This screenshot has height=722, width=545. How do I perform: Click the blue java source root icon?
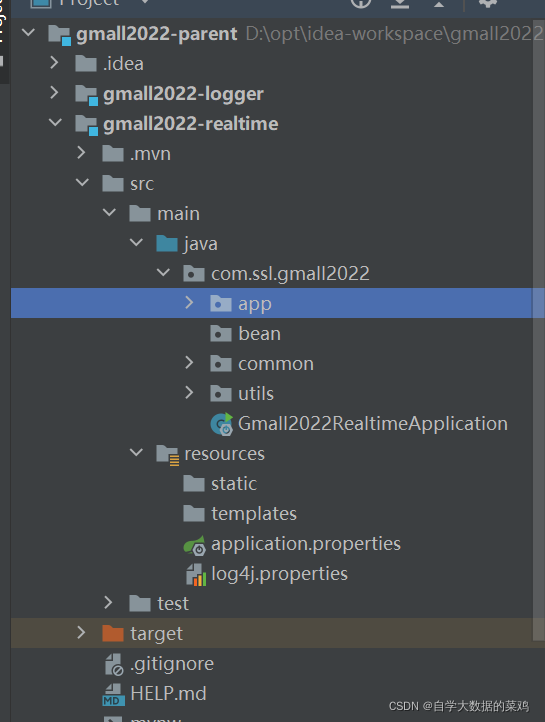(x=167, y=244)
